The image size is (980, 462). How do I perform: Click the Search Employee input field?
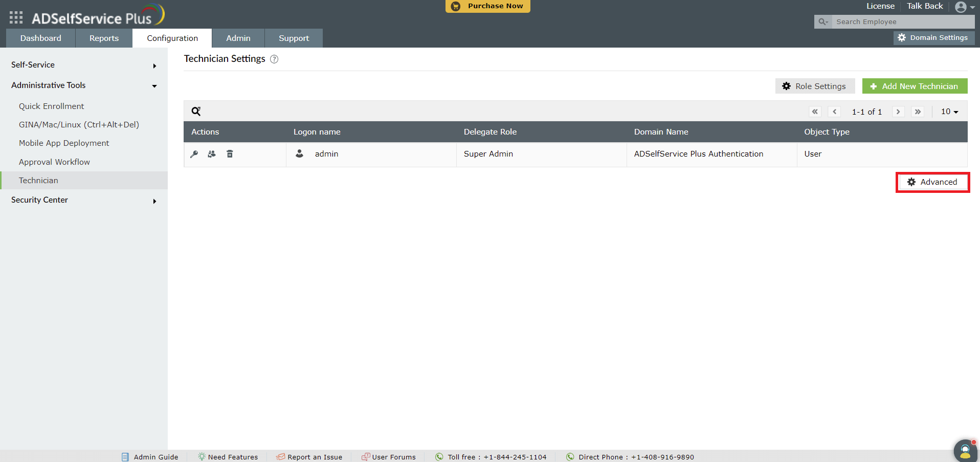click(903, 22)
